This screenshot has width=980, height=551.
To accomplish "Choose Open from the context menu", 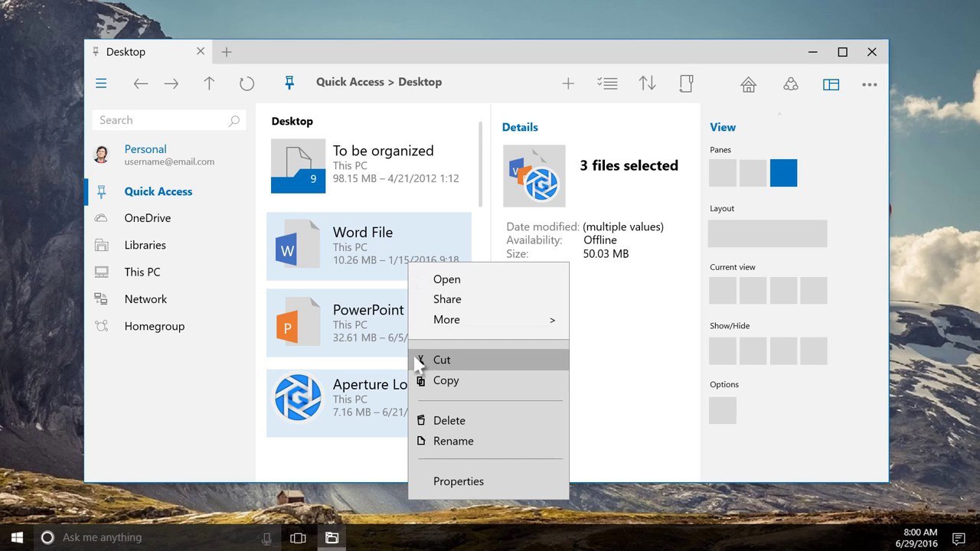I will [488, 279].
